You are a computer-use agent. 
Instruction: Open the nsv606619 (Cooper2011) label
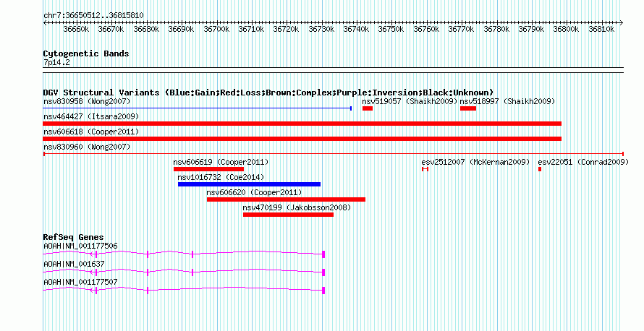(221, 162)
